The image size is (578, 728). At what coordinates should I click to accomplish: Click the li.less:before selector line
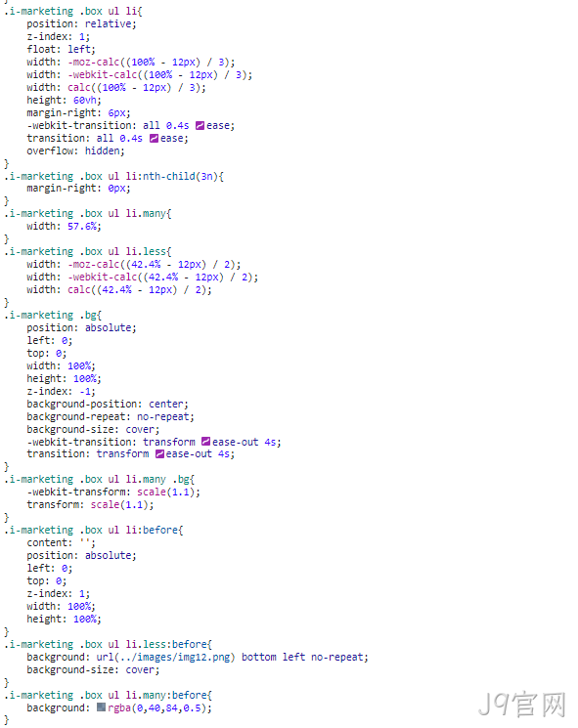tap(108, 644)
